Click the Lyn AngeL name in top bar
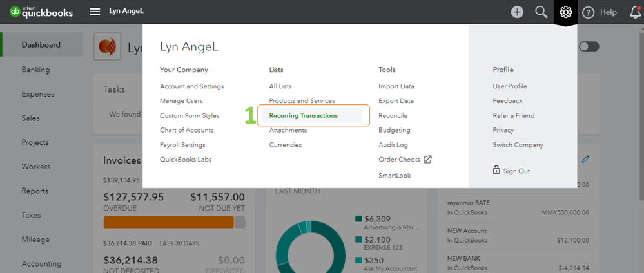The image size is (644, 273). coord(126,11)
